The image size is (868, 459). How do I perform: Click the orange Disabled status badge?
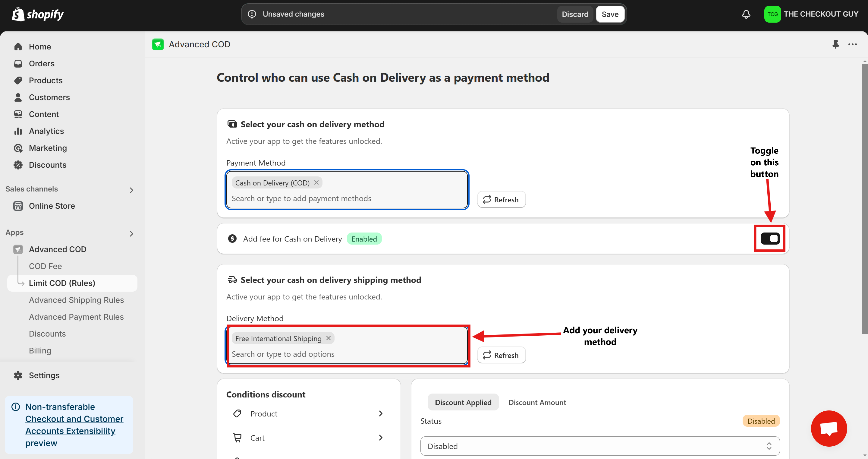pyautogui.click(x=761, y=421)
